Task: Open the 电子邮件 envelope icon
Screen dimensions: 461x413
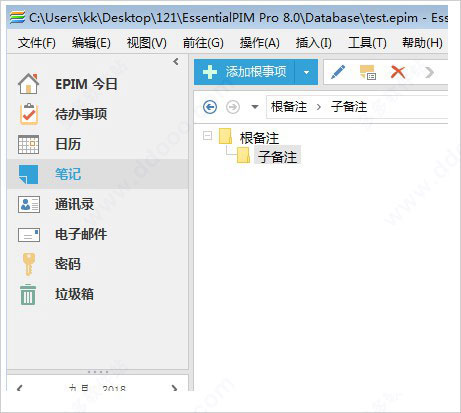Action: 29,235
